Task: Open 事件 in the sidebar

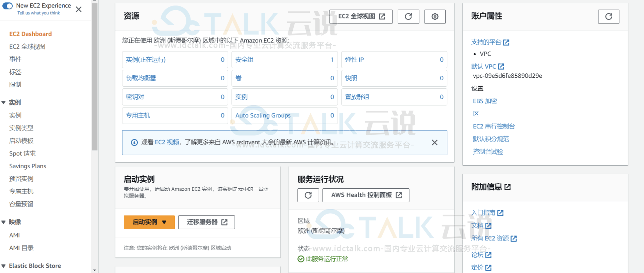Action: [15, 59]
